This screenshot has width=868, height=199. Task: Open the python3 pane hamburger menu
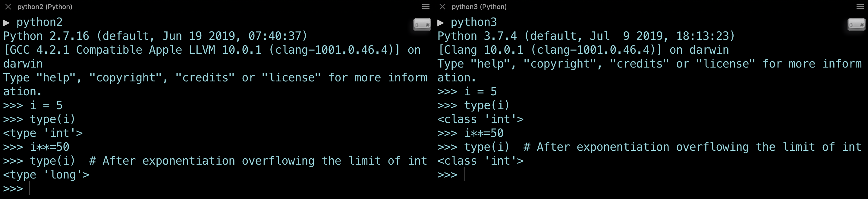tap(860, 7)
